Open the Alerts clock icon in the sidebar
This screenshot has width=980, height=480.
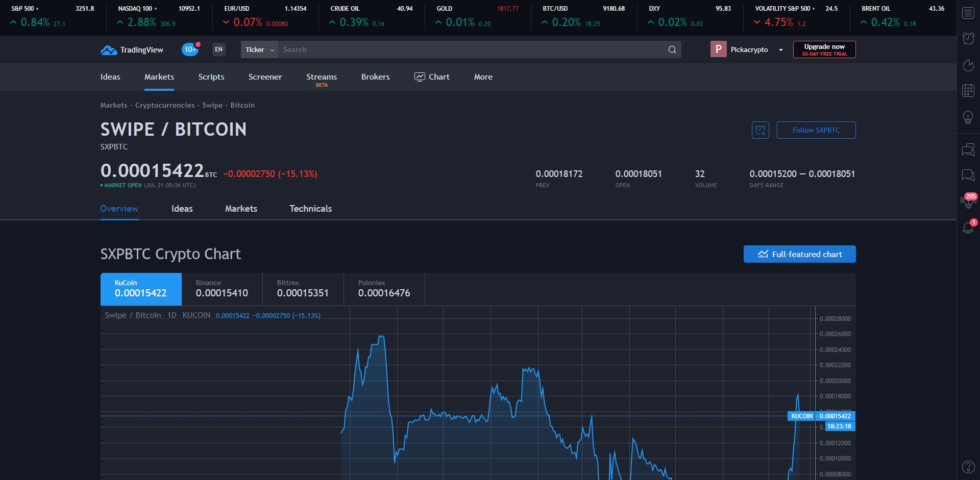click(x=968, y=38)
